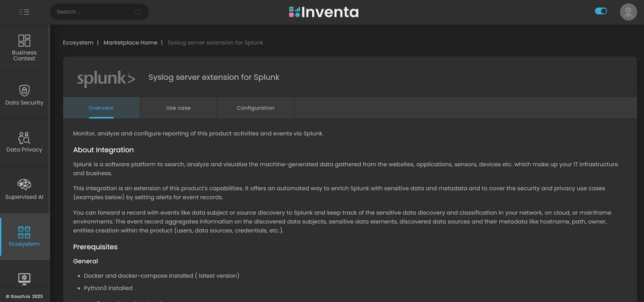Image resolution: width=644 pixels, height=302 pixels.
Task: Open the Data Security section
Action: (24, 95)
